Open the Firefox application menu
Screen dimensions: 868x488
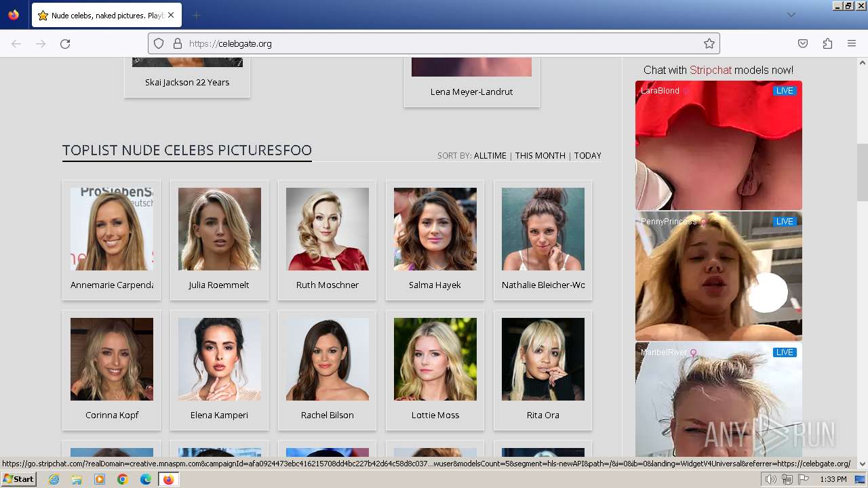click(852, 43)
